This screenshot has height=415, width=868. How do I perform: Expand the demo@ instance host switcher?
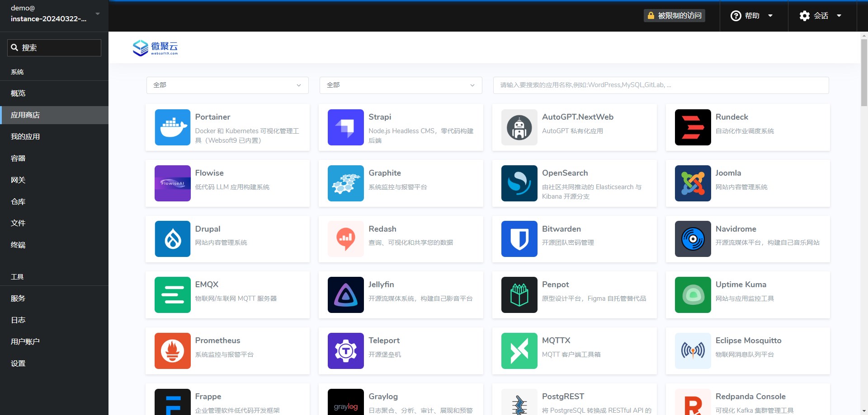54,14
